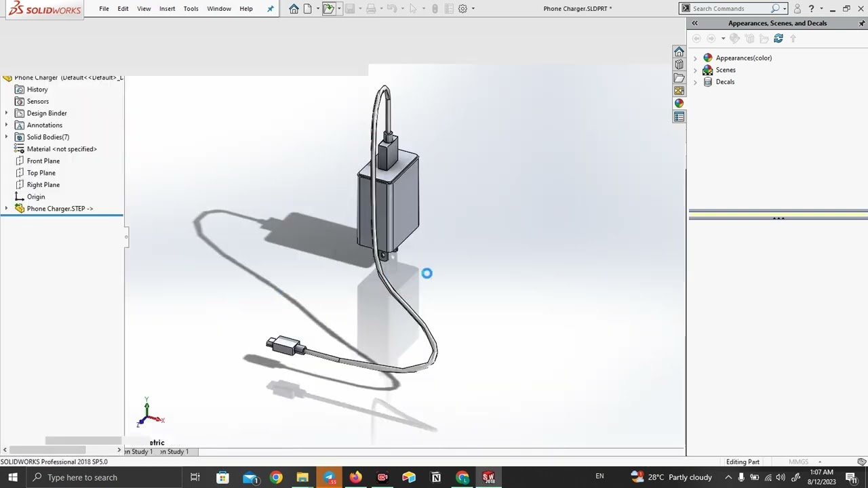
Task: Open Firefox from the taskbar
Action: click(x=355, y=477)
